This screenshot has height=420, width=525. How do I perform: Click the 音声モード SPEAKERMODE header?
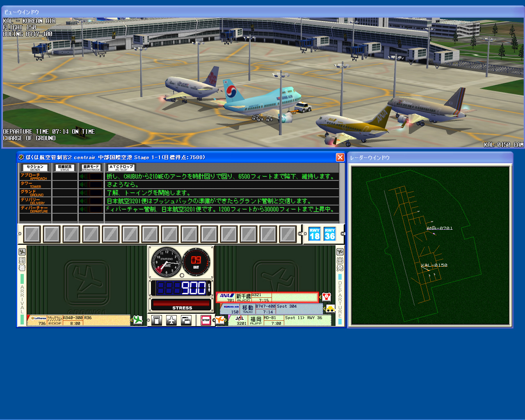tap(91, 168)
